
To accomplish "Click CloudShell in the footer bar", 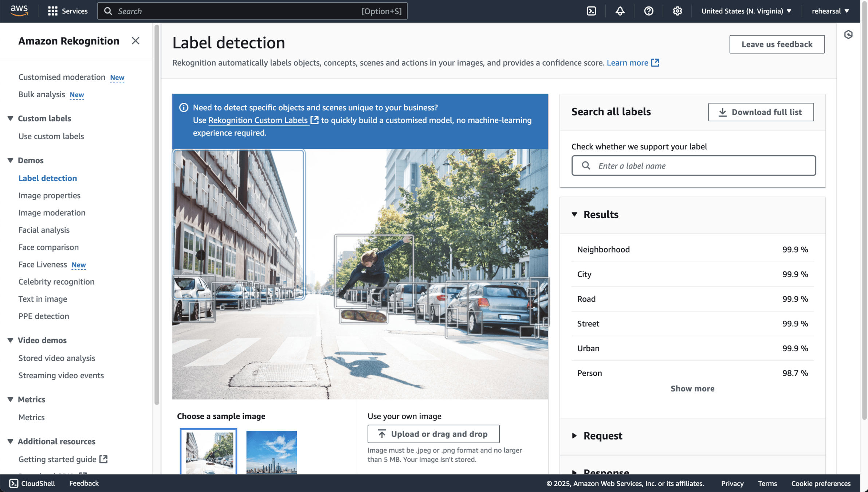I will pyautogui.click(x=32, y=483).
